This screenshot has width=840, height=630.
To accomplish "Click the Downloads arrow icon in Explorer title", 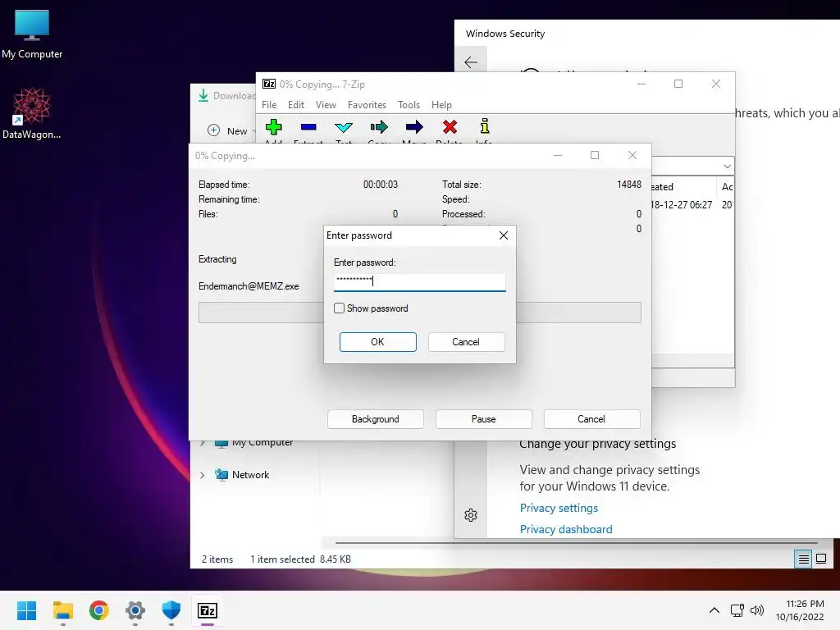I will (203, 96).
